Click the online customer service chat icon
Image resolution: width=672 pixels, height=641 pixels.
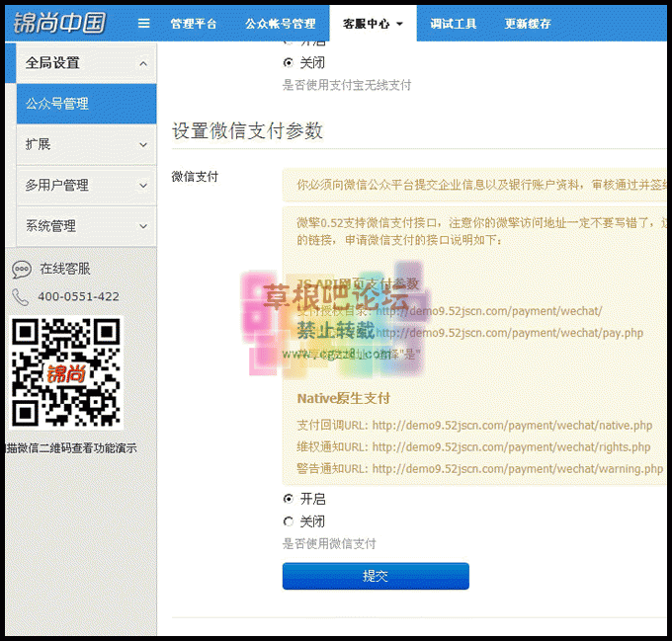tap(21, 269)
